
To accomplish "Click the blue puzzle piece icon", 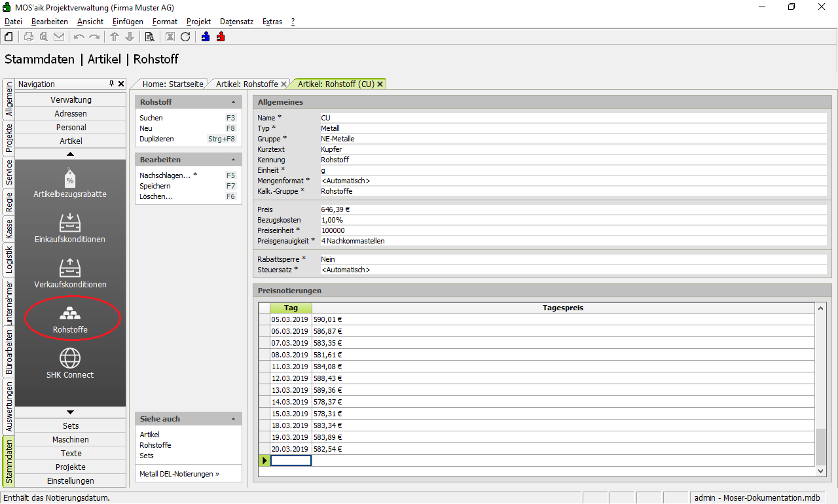I will (x=206, y=37).
